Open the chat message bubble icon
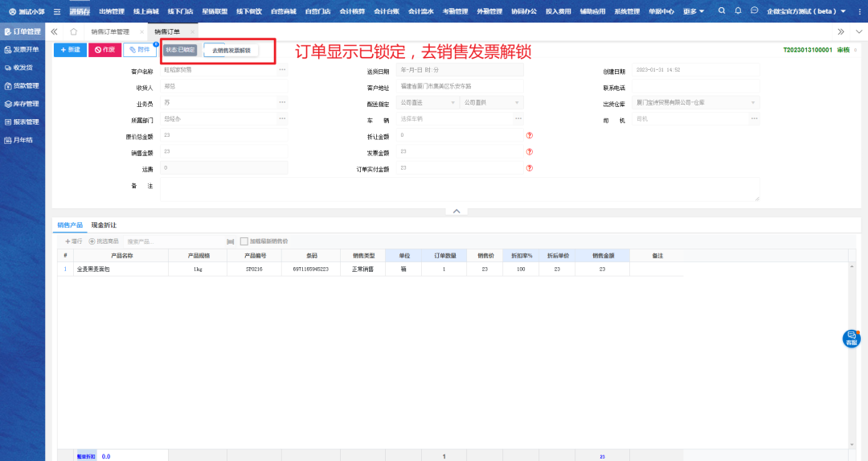This screenshot has width=868, height=461. coord(754,11)
